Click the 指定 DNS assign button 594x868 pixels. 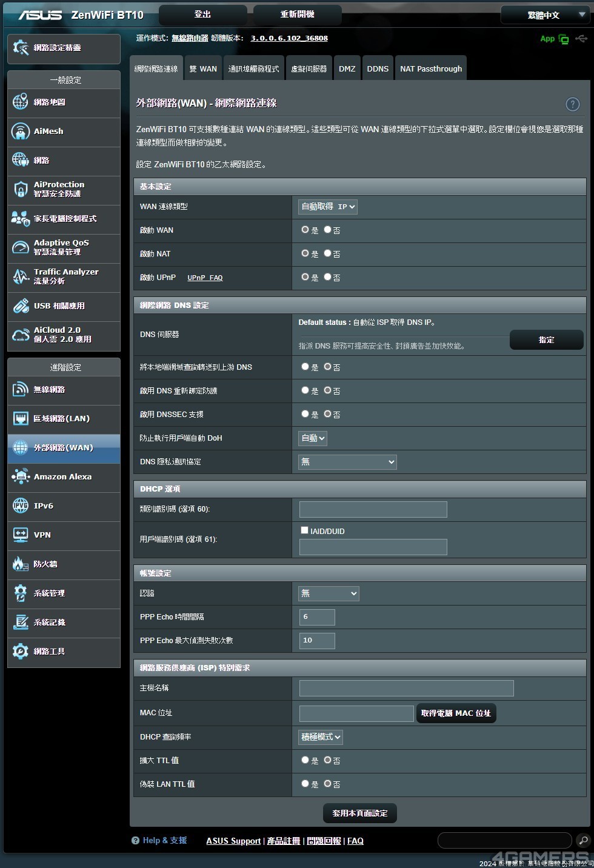tap(547, 340)
